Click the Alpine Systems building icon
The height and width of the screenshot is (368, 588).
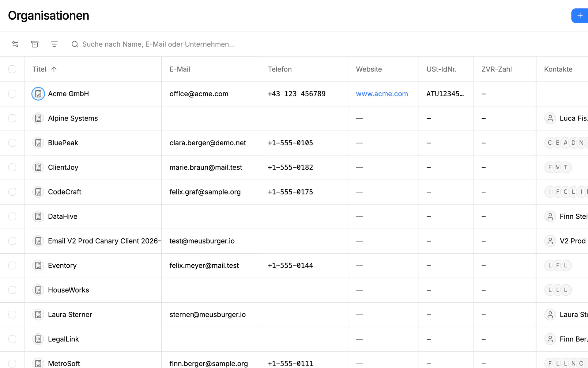click(38, 118)
